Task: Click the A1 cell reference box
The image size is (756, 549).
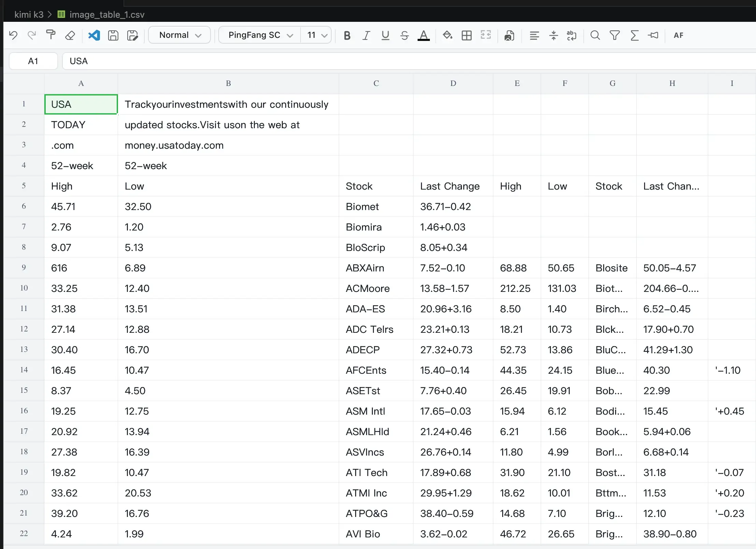Action: (33, 61)
